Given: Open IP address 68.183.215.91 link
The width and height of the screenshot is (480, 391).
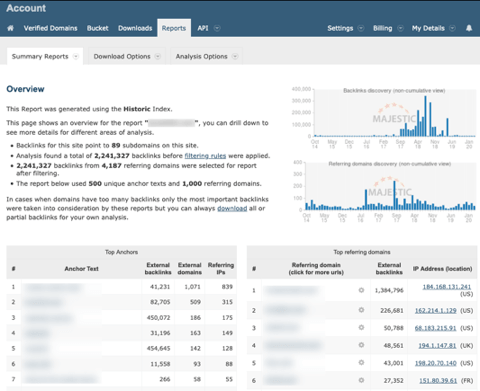Looking at the screenshot, I should pyautogui.click(x=435, y=328).
